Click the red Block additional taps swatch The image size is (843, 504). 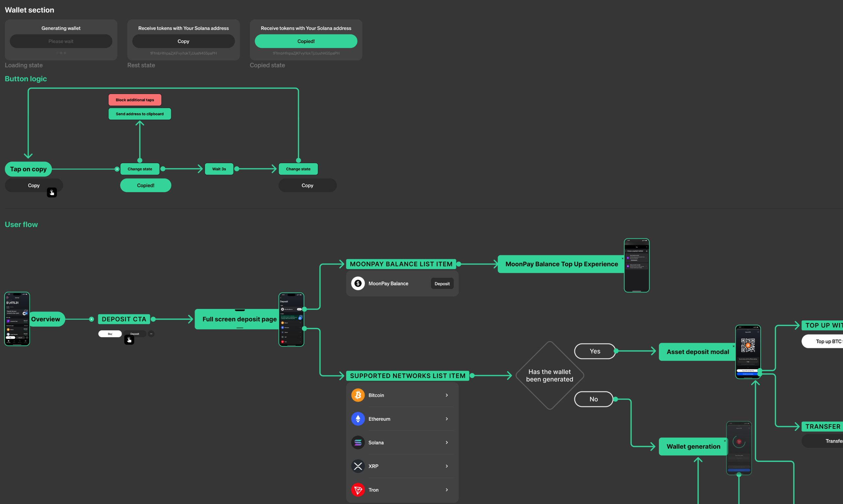135,100
